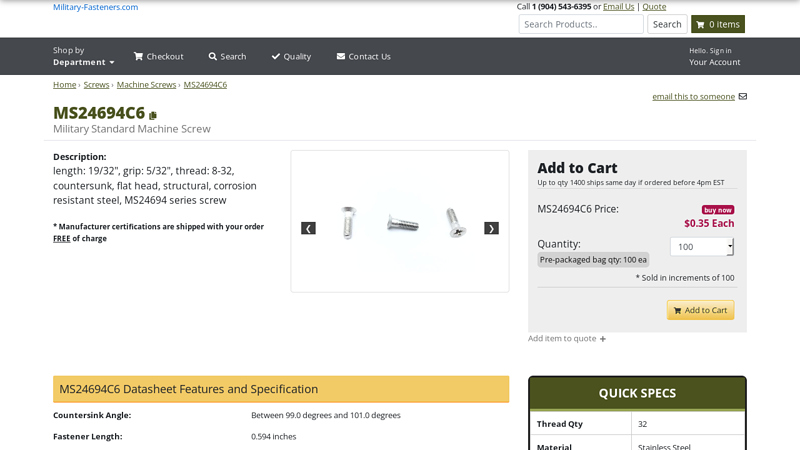Click the Checkout cart icon in navbar

click(x=138, y=56)
